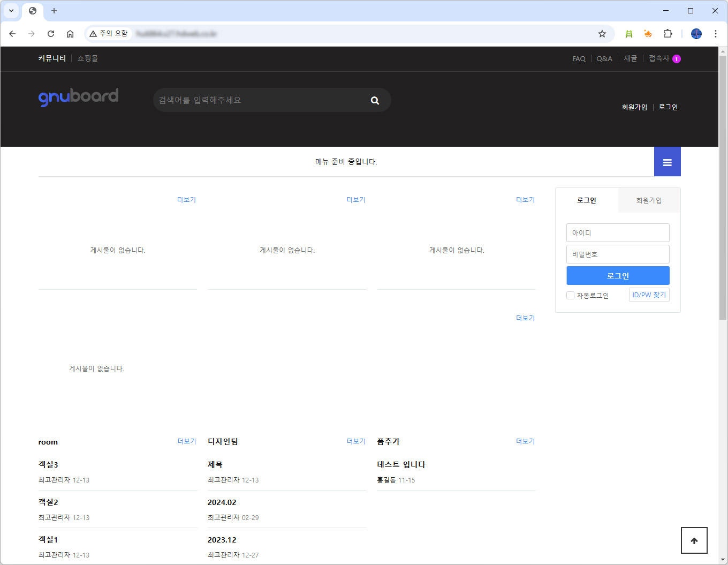
Task: Open the post 제목
Action: click(x=215, y=464)
